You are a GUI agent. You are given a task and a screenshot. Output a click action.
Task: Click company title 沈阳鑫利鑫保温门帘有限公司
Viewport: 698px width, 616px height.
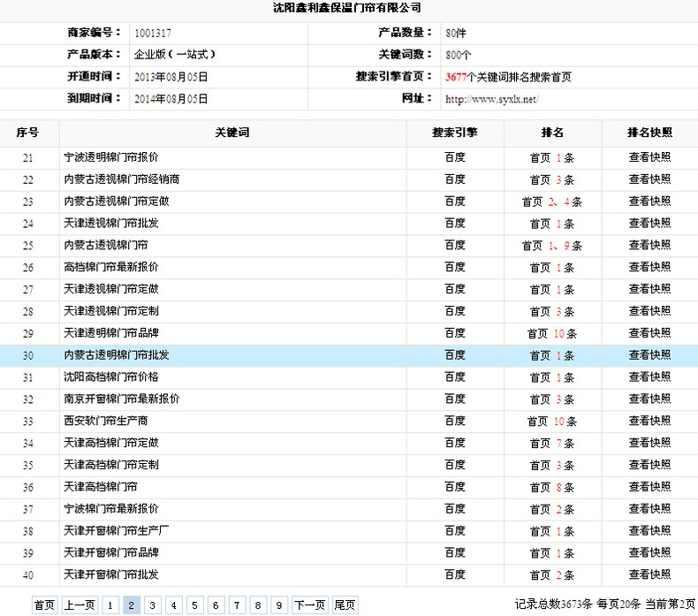click(x=346, y=8)
